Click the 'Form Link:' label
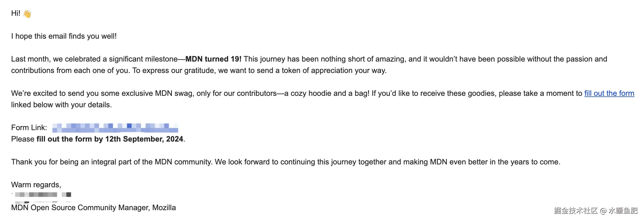 (29, 128)
